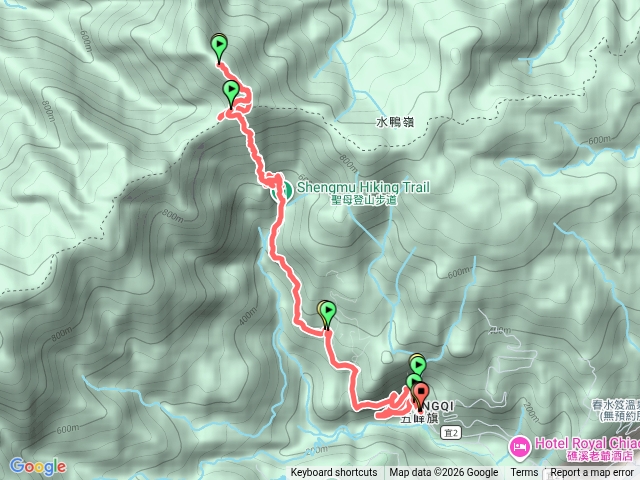
Task: Select the yellow-green marker near the stream junction
Action: [x=418, y=362]
